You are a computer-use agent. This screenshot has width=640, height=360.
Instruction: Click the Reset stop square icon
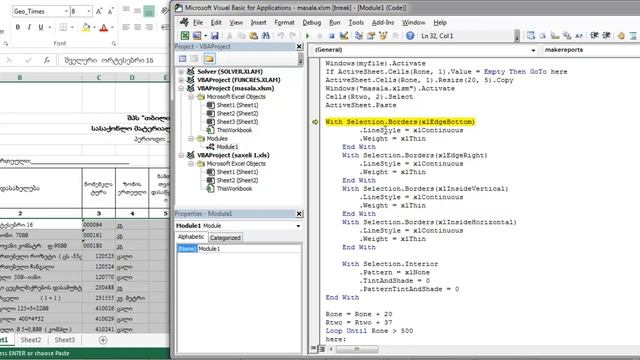(331, 36)
